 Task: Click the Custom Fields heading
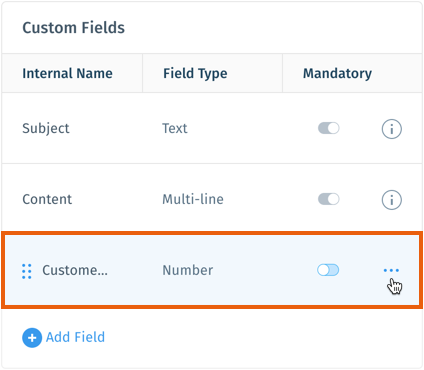pos(73,28)
